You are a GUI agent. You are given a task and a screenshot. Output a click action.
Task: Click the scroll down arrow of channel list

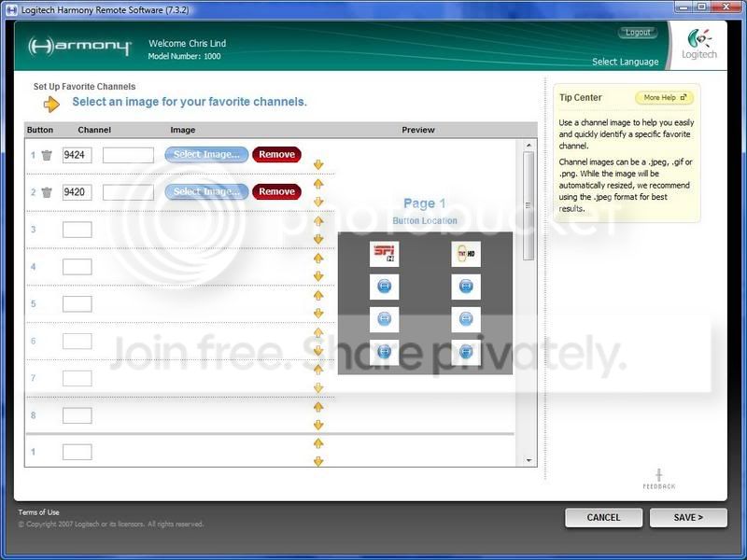[x=529, y=460]
